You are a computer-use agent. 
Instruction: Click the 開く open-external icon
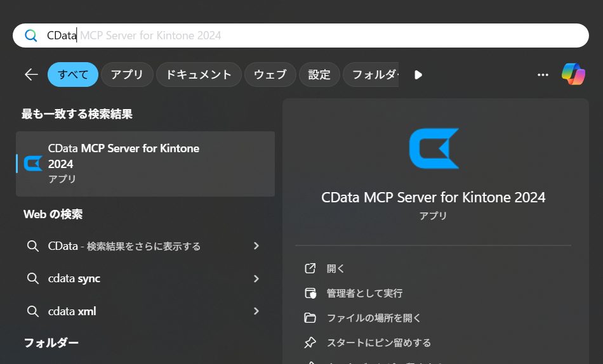(x=310, y=268)
